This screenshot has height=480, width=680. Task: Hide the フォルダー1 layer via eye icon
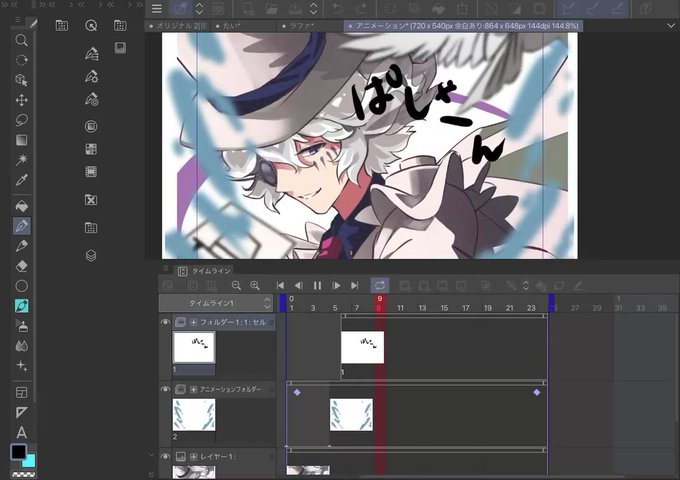point(165,322)
